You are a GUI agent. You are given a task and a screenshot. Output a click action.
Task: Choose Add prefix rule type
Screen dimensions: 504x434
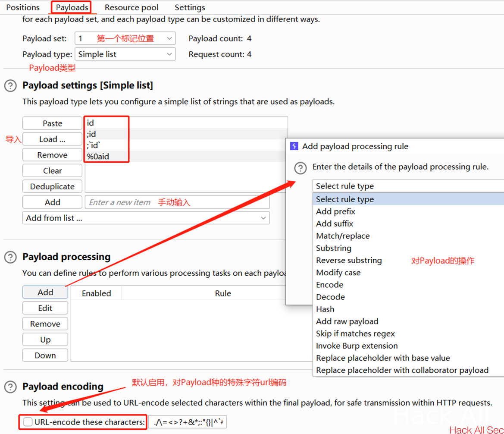(x=408, y=211)
